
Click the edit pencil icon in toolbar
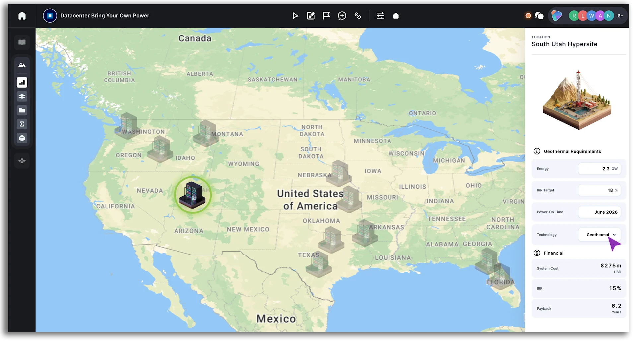pyautogui.click(x=311, y=16)
